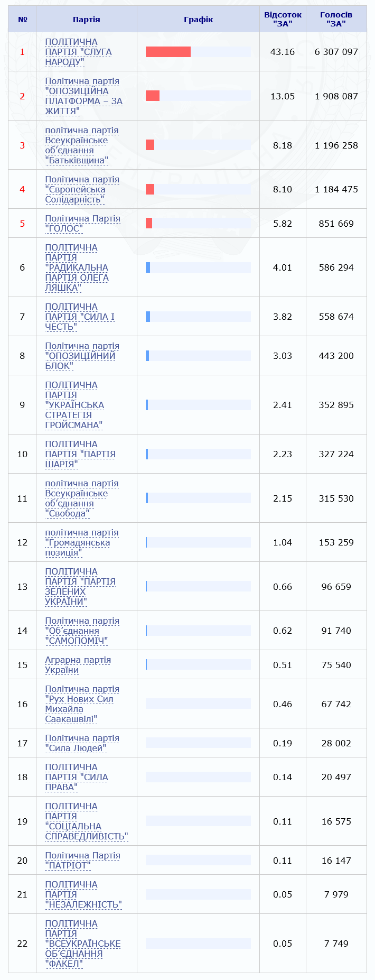Click the "Громадянська позиція" party link
This screenshot has width=375, height=980.
click(x=81, y=542)
